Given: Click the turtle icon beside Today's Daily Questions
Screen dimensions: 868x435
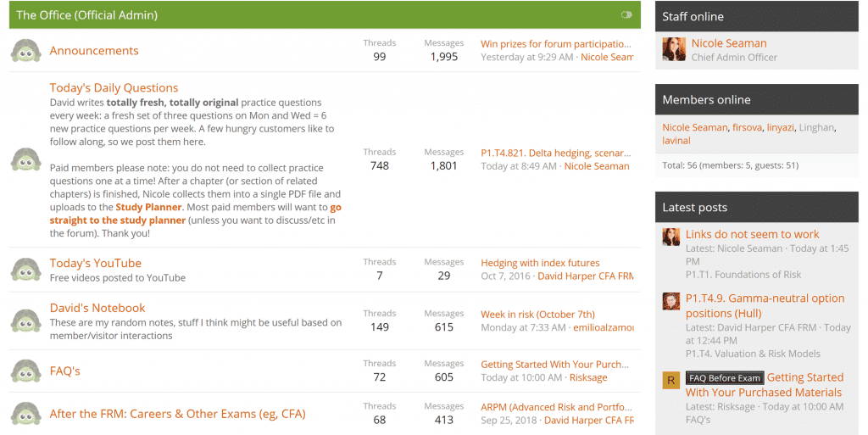Looking at the screenshot, I should click(x=26, y=159).
